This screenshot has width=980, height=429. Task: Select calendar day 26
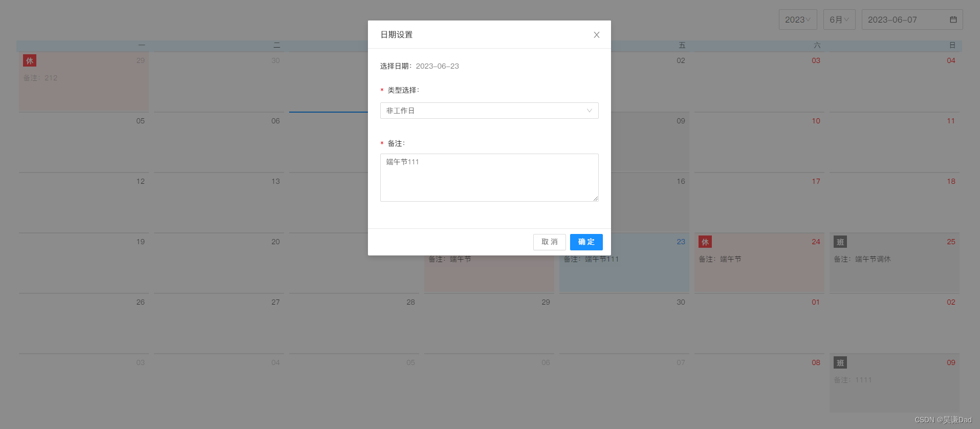coord(84,323)
